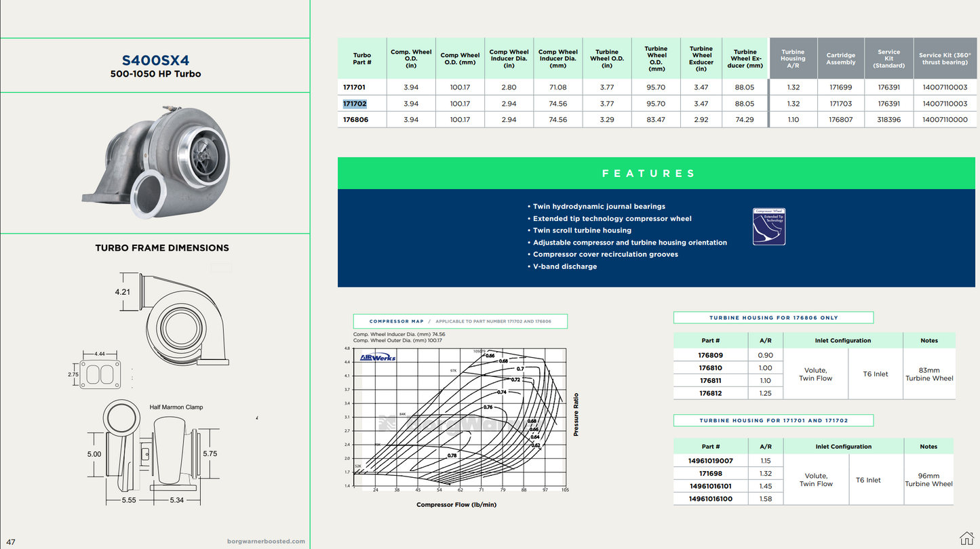The height and width of the screenshot is (549, 980).
Task: Select turbine housing part 176809
Action: click(x=711, y=356)
